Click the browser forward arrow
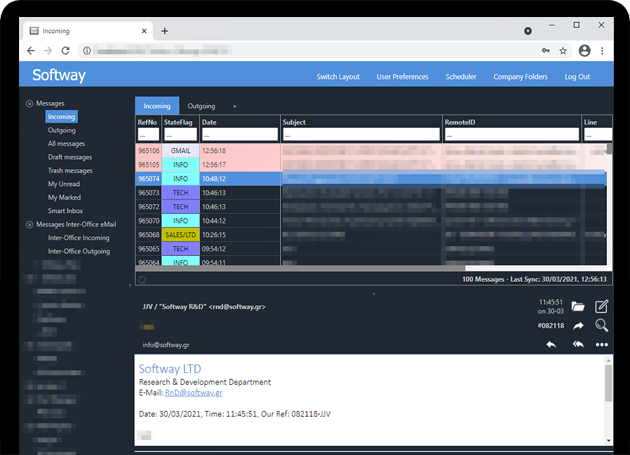 [x=48, y=51]
